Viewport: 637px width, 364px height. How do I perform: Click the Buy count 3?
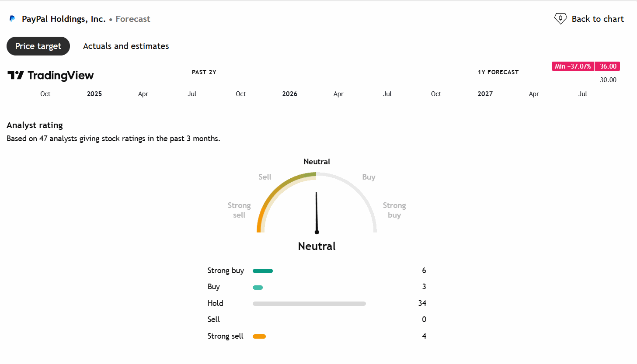click(x=424, y=287)
